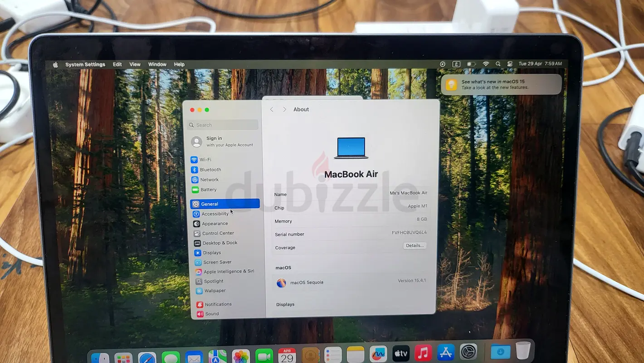Open Trash in the Dock
Image resolution: width=644 pixels, height=363 pixels.
click(x=523, y=351)
